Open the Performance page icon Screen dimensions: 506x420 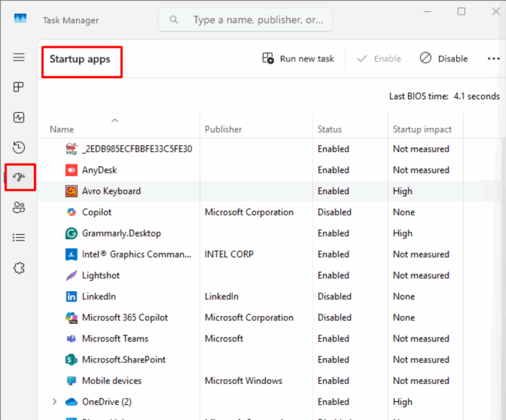click(19, 117)
